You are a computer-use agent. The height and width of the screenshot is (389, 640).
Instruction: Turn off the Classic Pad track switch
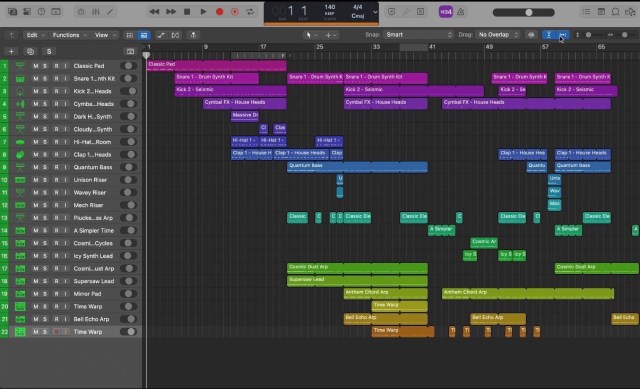coord(128,66)
